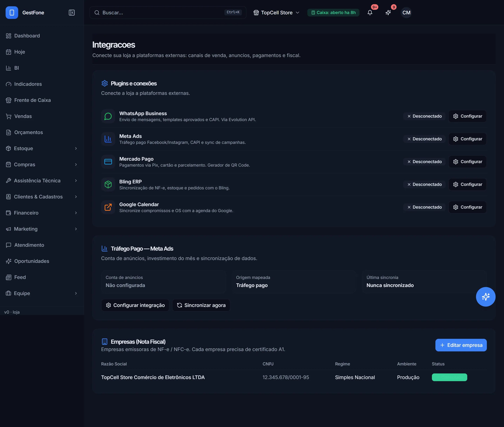
Task: Open Orçamentos in the sidebar
Action: (x=42, y=132)
